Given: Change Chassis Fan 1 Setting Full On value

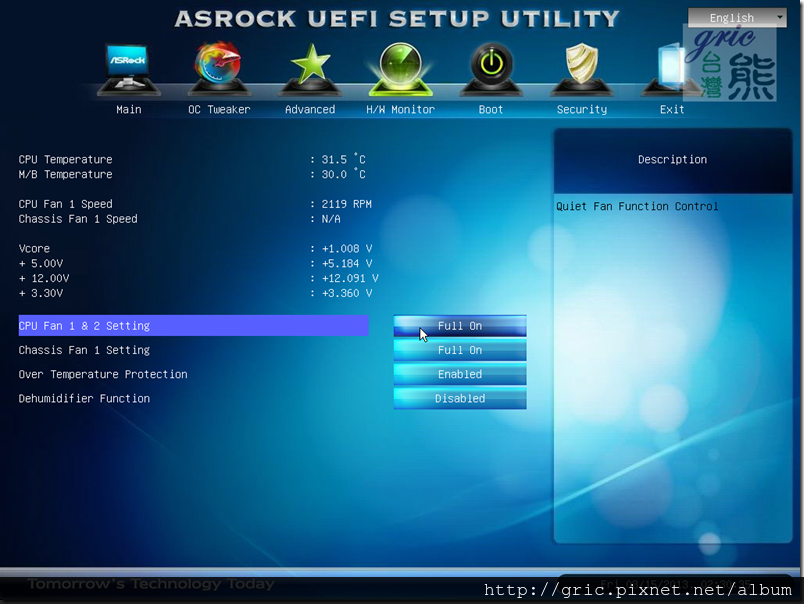Looking at the screenshot, I should tap(460, 350).
